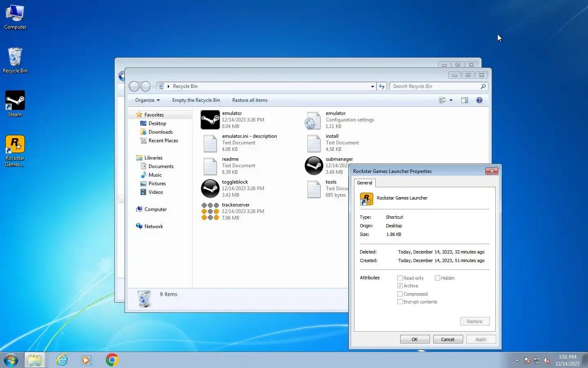Select the emulator configuration settings file icon

(x=314, y=120)
